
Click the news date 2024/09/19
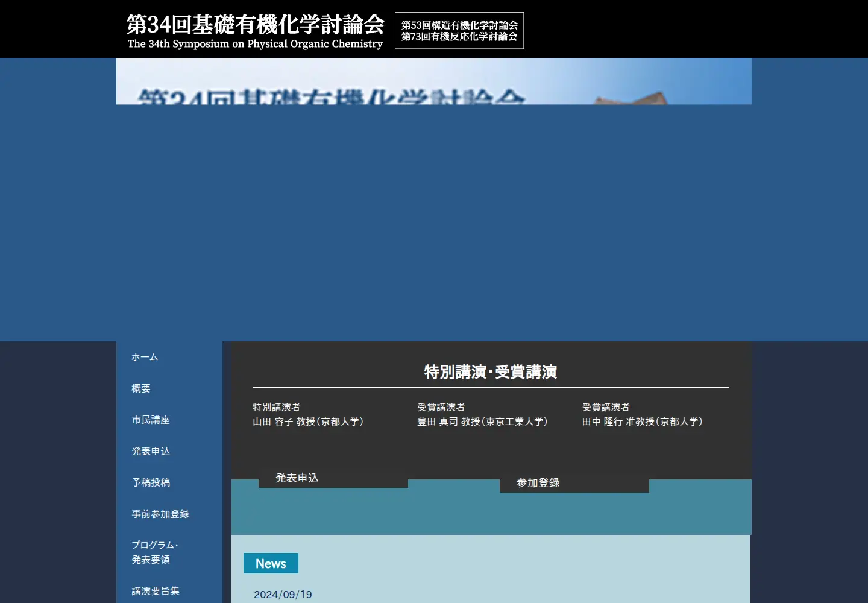tap(283, 595)
